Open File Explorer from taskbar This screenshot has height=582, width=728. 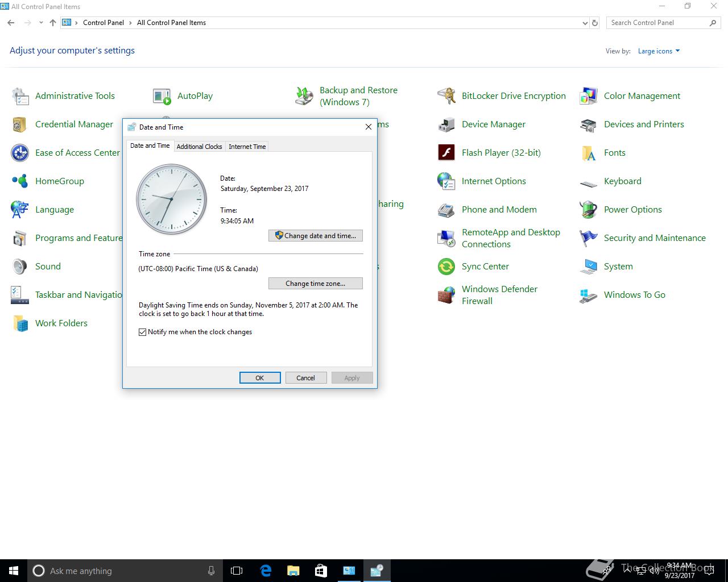click(293, 571)
